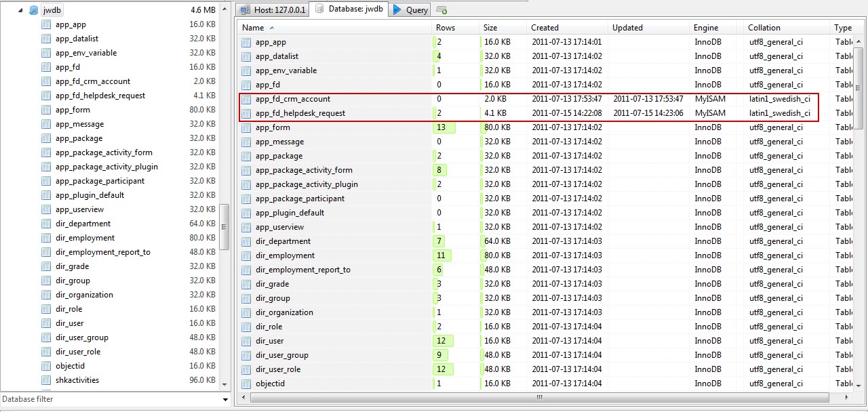Click dir_grade row icon in table list
The height and width of the screenshot is (412, 868).
[246, 284]
